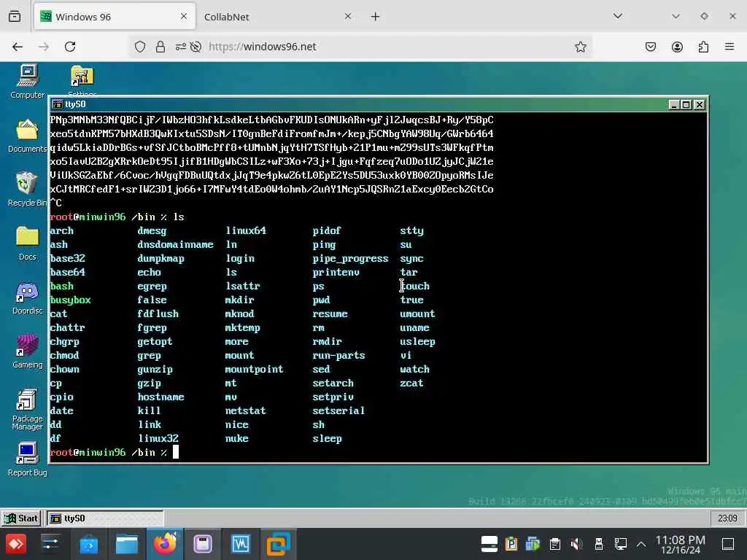Open the network tray icon
This screenshot has height=560, width=747.
620,544
